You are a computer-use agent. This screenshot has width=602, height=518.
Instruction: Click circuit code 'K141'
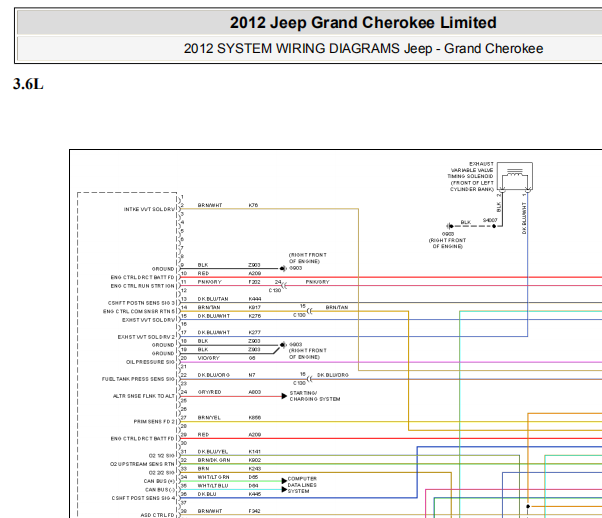[x=255, y=452]
